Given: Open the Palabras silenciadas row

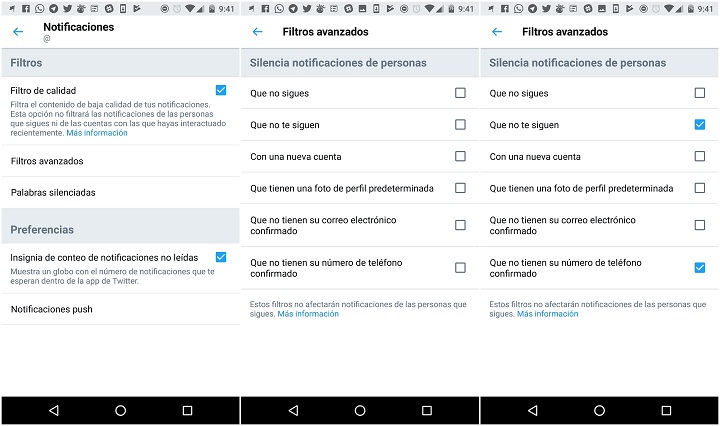Looking at the screenshot, I should point(120,192).
